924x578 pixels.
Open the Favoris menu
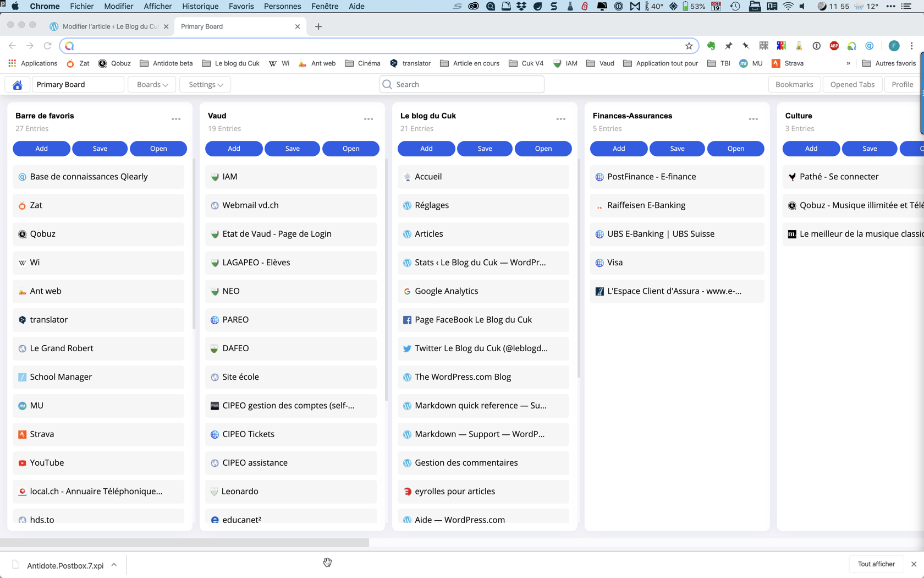(x=241, y=6)
